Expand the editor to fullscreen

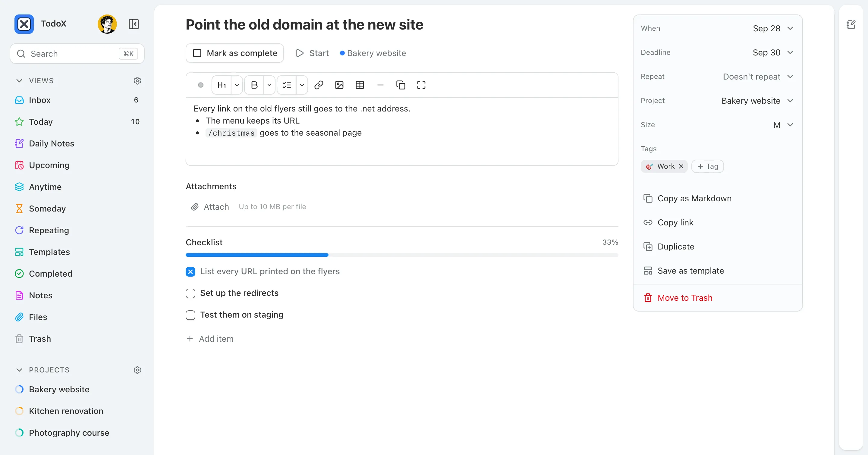421,85
